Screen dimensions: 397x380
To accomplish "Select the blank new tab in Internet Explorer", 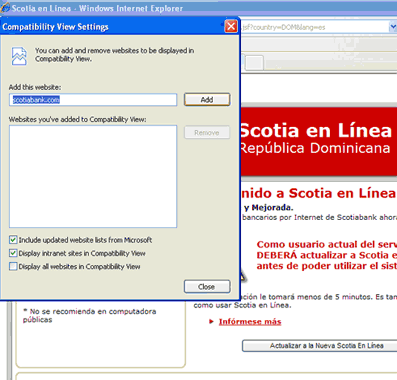I will [x=255, y=63].
